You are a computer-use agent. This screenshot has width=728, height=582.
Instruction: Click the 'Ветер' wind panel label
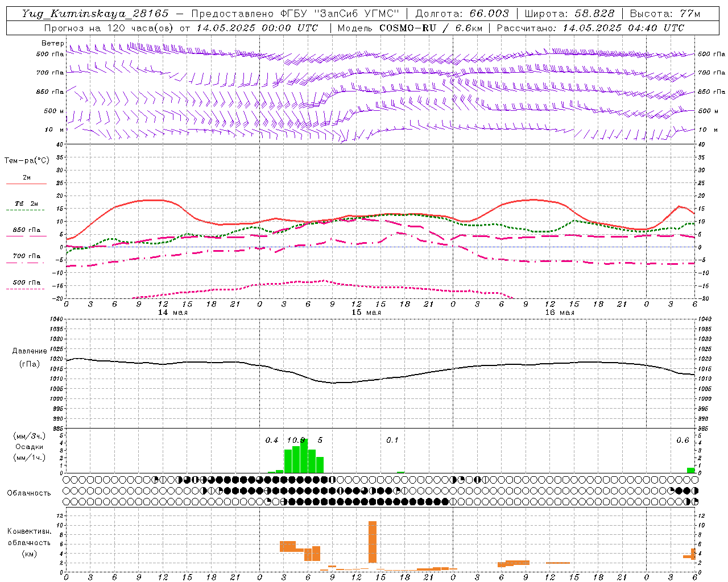pos(52,43)
